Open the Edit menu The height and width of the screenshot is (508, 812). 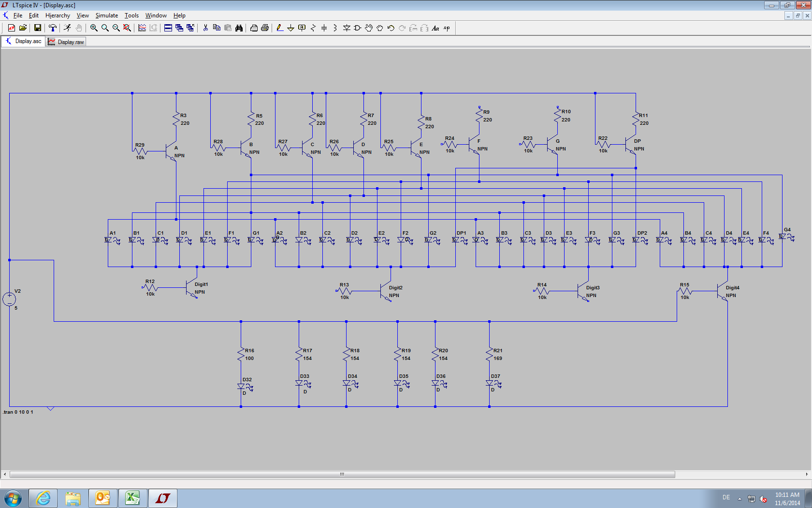[x=34, y=15]
